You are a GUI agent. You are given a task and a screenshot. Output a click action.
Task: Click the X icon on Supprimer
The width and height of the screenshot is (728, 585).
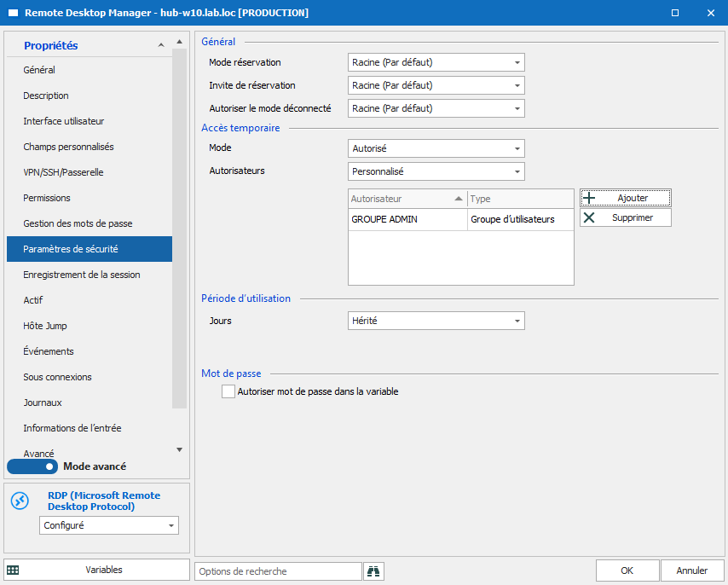click(588, 217)
